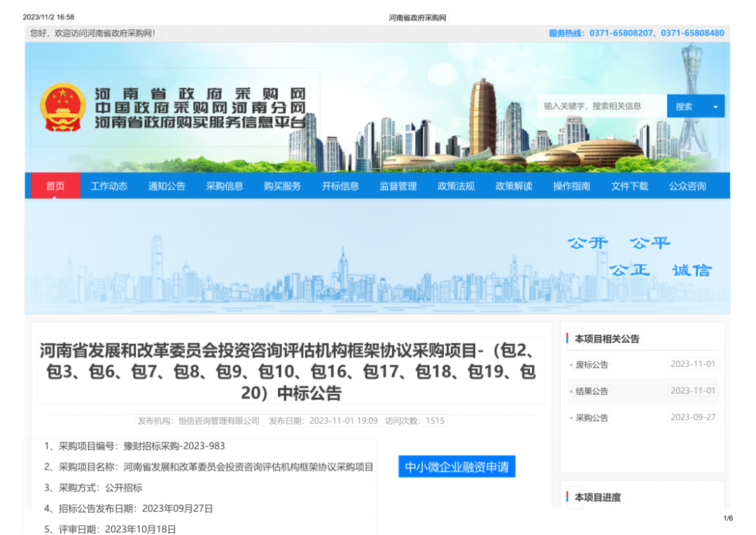Navigate to 购买服务 section
Viewport: 756px width, 535px height.
pyautogui.click(x=283, y=186)
